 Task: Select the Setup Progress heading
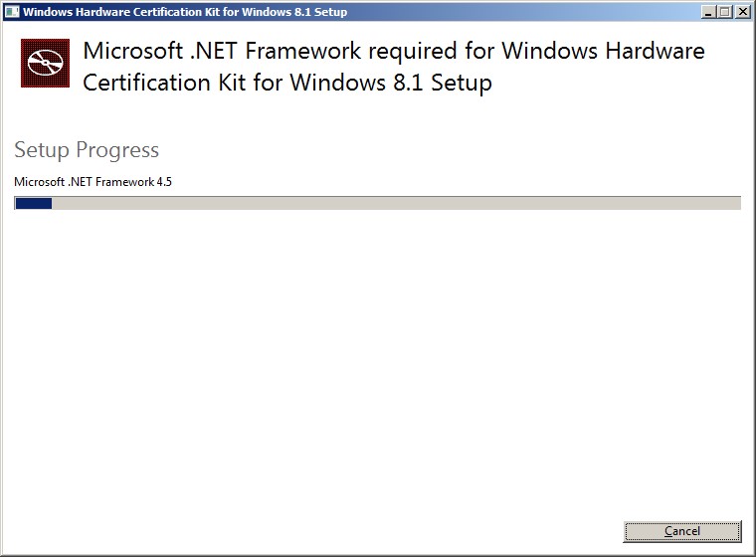tap(87, 150)
